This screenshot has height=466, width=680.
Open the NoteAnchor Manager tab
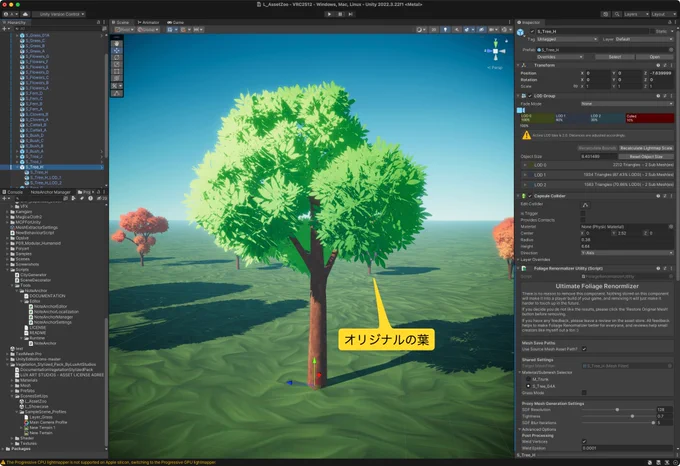tap(50, 192)
